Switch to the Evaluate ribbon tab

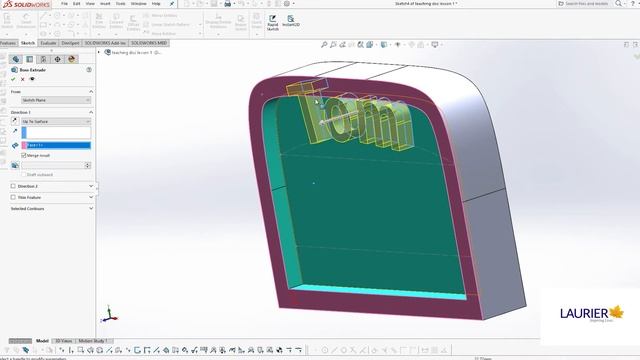coord(48,43)
